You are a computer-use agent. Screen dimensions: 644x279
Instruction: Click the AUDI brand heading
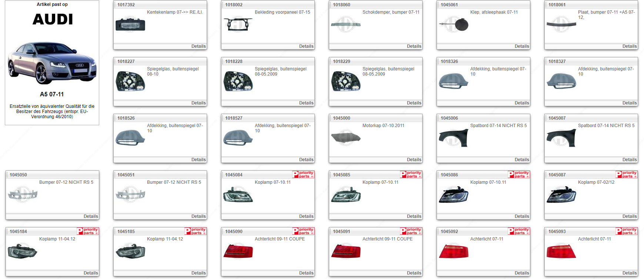coord(53,19)
